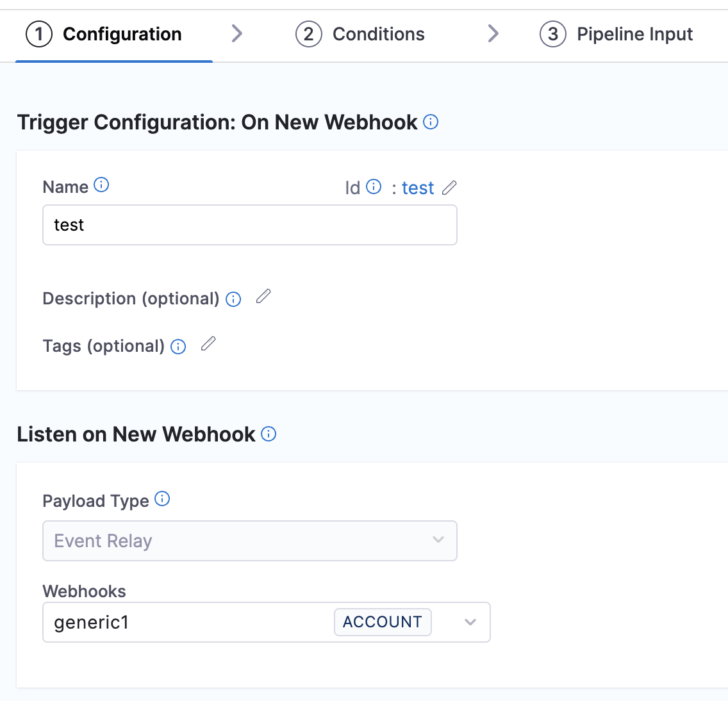Click info icon beside Description (optional)
This screenshot has height=701, width=728.
click(234, 299)
